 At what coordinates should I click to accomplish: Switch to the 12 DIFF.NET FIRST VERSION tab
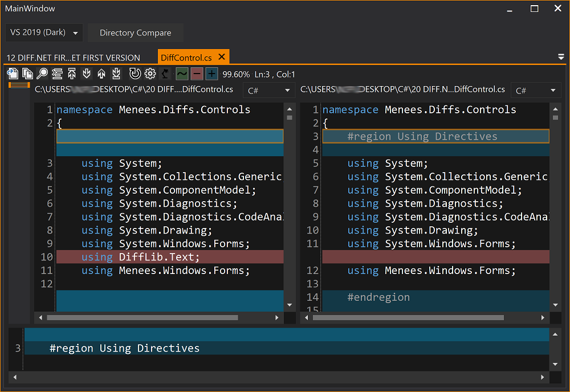coord(73,58)
